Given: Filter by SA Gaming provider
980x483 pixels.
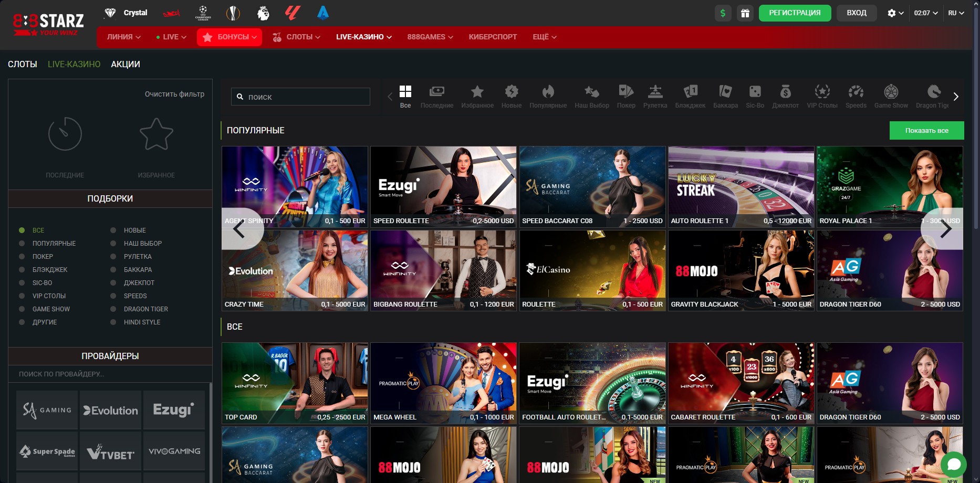Looking at the screenshot, I should click(47, 410).
